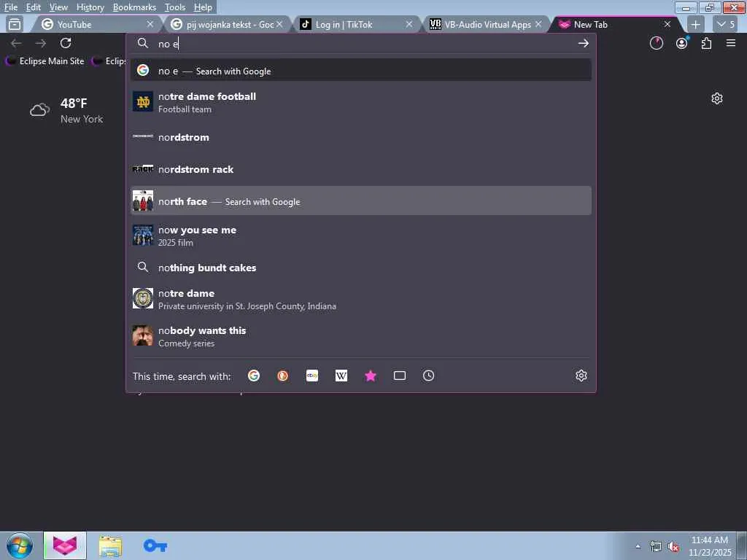Screen dimensions: 747x560
Task: Select now you see me suggestion
Action: [361, 236]
